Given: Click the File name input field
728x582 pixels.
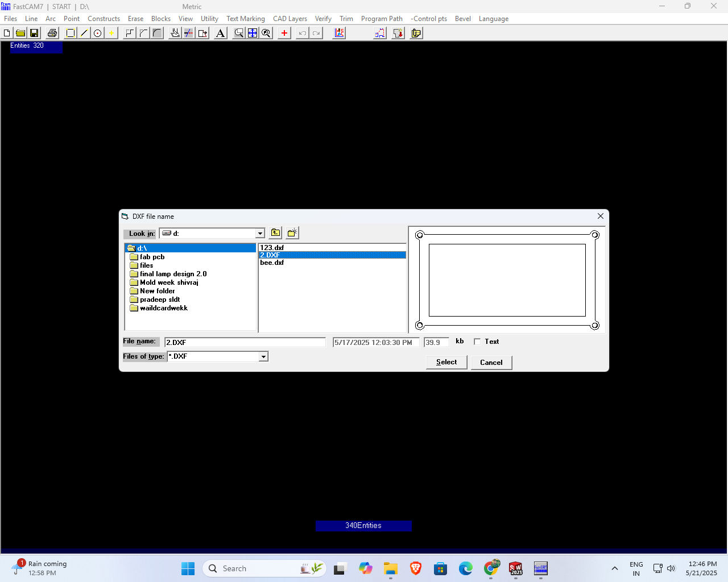Looking at the screenshot, I should pos(245,342).
